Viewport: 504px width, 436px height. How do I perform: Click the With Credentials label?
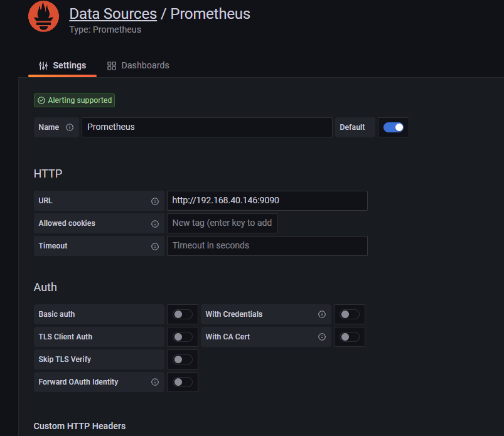pos(234,314)
